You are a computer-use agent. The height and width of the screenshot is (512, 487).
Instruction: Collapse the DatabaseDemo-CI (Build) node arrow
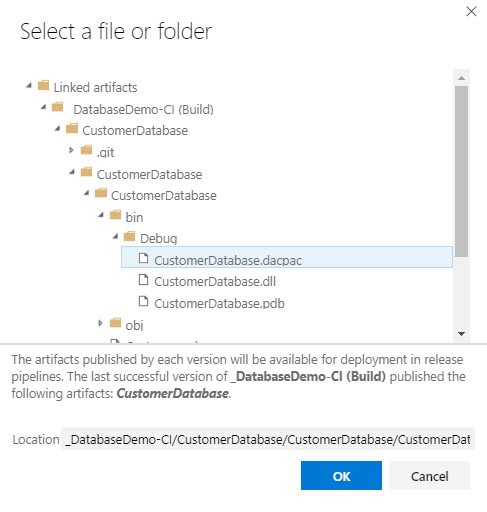tap(44, 107)
